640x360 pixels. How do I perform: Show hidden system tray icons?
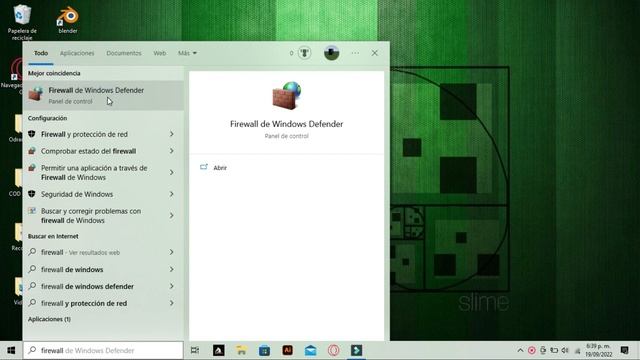520,350
